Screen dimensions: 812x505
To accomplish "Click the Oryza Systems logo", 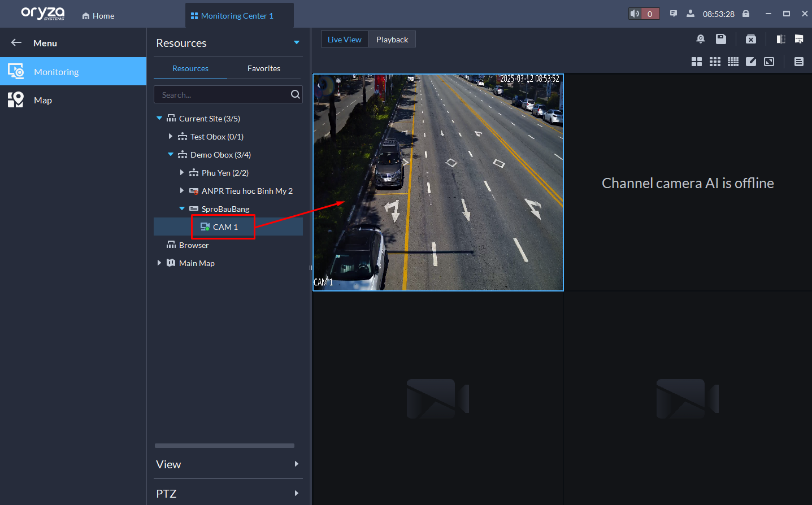I will click(x=43, y=14).
